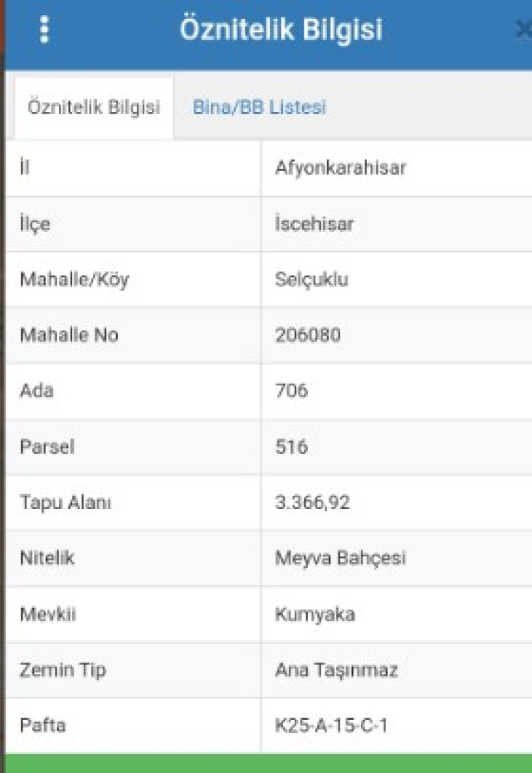Click the İscehisar district value
532x773 pixels.
pyautogui.click(x=315, y=224)
